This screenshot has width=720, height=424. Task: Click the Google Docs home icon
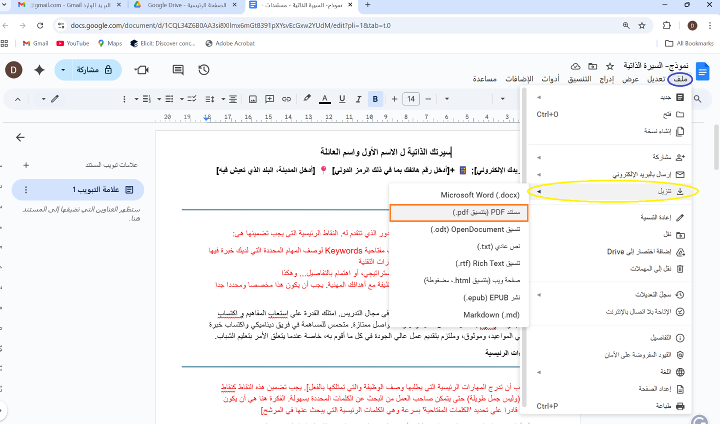click(703, 71)
